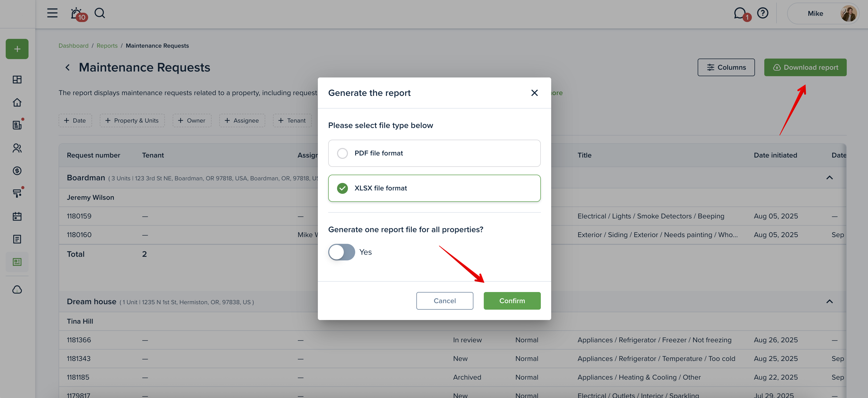Click the Date initiated column header
Viewport: 868px width, 398px height.
[x=775, y=155]
